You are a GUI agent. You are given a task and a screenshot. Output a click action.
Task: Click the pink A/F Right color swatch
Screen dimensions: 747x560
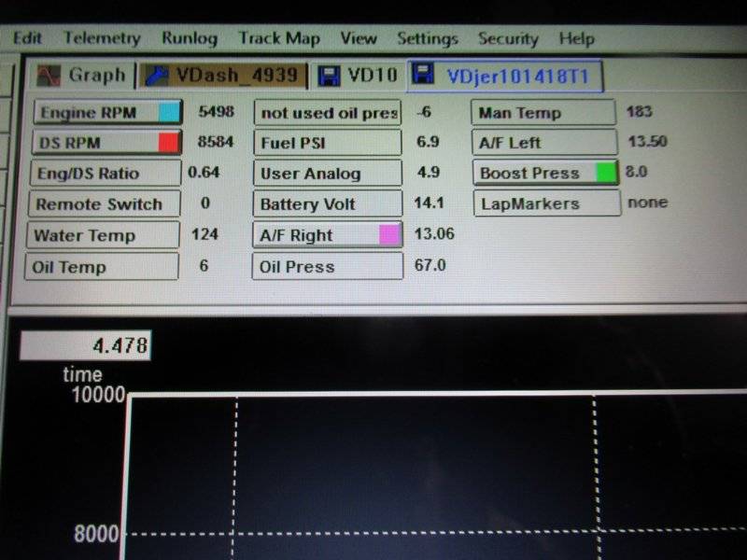[389, 235]
